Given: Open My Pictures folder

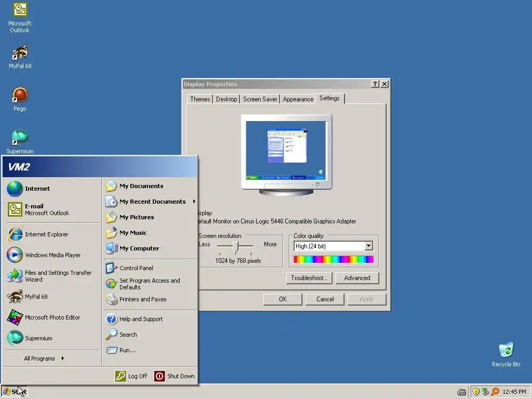Looking at the screenshot, I should (150, 217).
